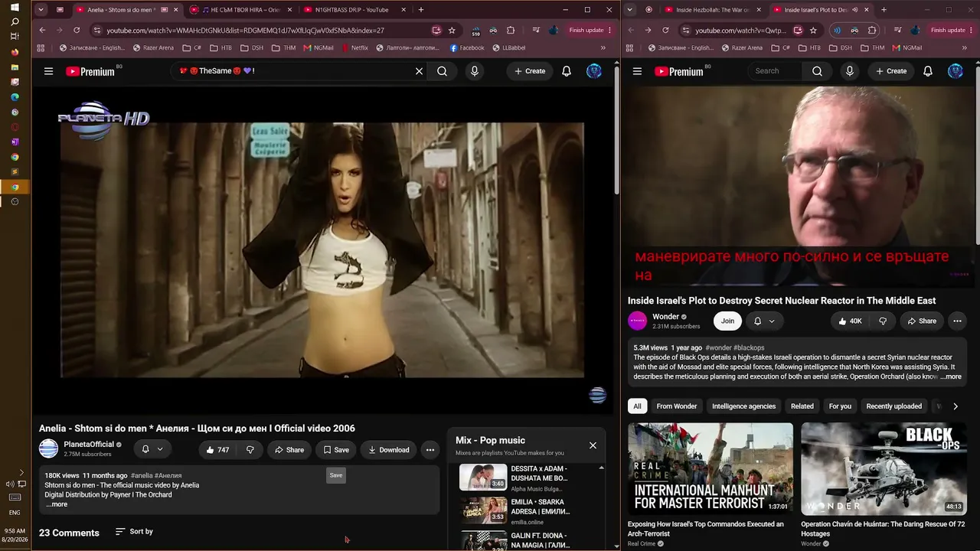Image resolution: width=980 pixels, height=551 pixels.
Task: Expand Wonder video description with ...more
Action: [x=950, y=377]
